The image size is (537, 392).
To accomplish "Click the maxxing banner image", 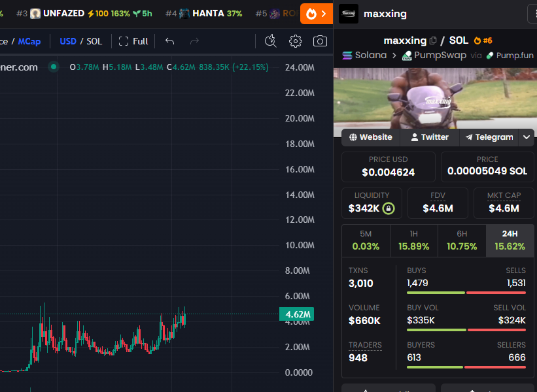I will pyautogui.click(x=435, y=98).
